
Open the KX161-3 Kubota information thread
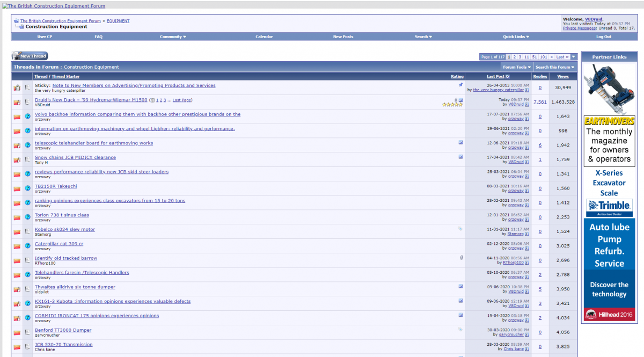tap(113, 301)
